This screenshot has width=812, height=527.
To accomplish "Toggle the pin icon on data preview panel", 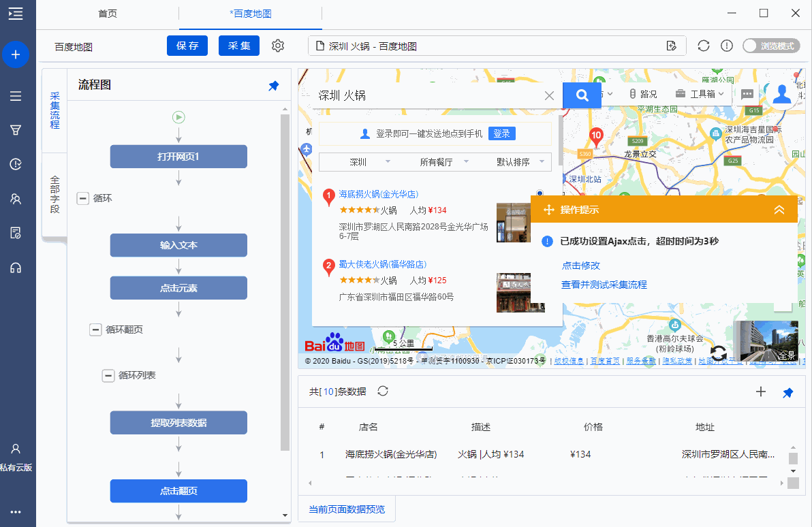I will [x=787, y=393].
